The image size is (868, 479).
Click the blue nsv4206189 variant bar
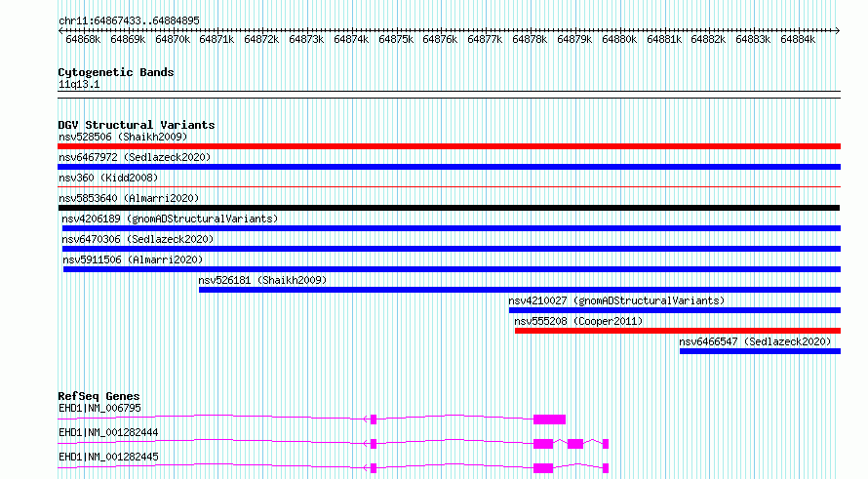pyautogui.click(x=452, y=228)
